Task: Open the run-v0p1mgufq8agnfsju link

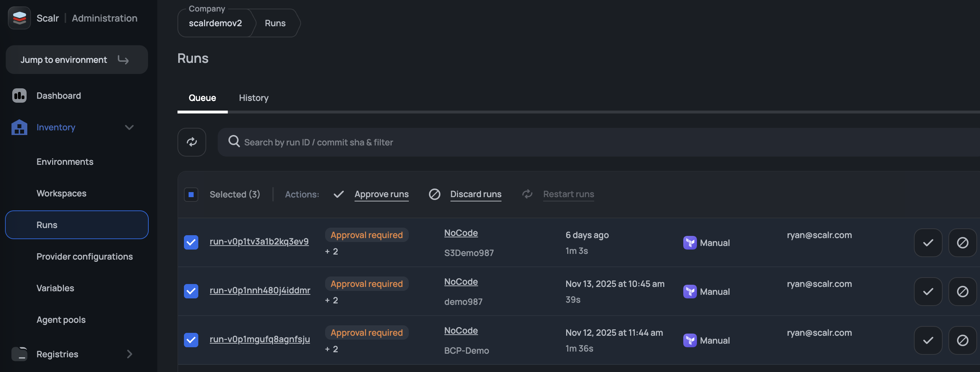Action: tap(259, 339)
